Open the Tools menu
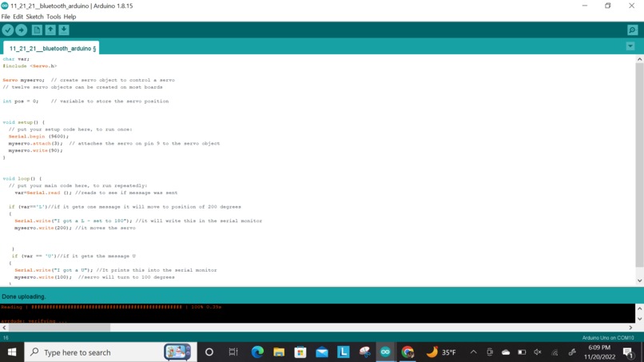 (x=54, y=17)
